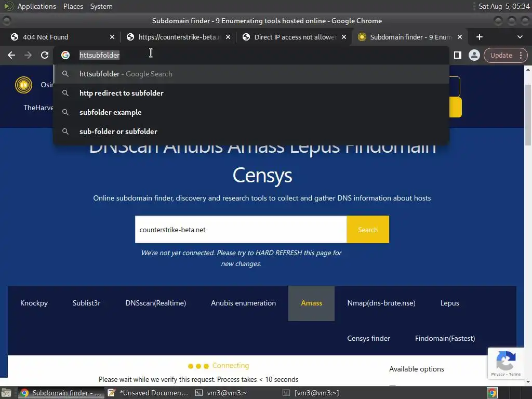Choose 'sub-folder or subfolder' suggestion
The image size is (532, 399).
[x=251, y=131]
